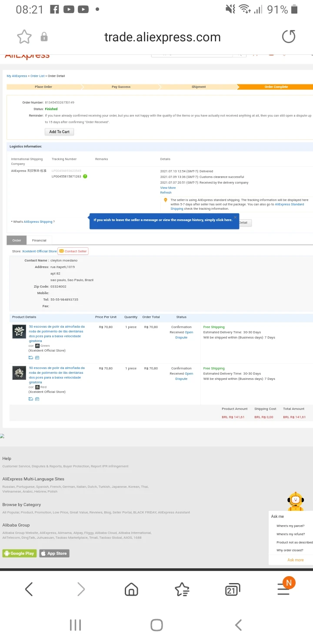Image resolution: width=313 pixels, height=644 pixels.
Task: Open the Green product title link
Action: 57,333
